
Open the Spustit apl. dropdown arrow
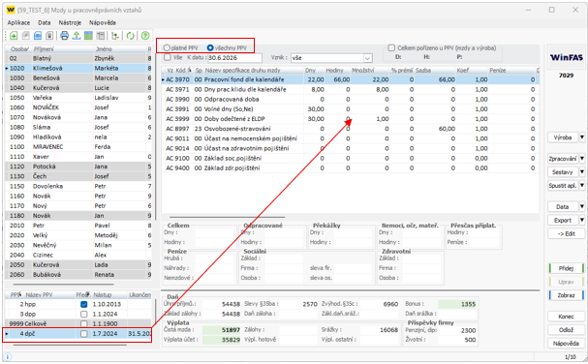tap(582, 186)
